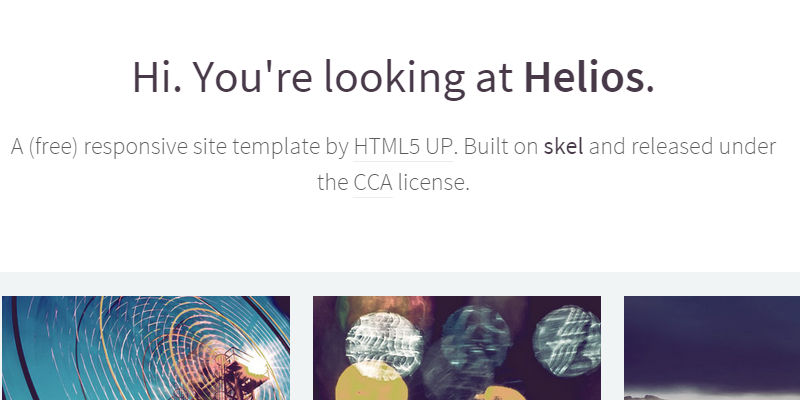
Task: Open the light spiral carousel image
Action: click(x=146, y=347)
